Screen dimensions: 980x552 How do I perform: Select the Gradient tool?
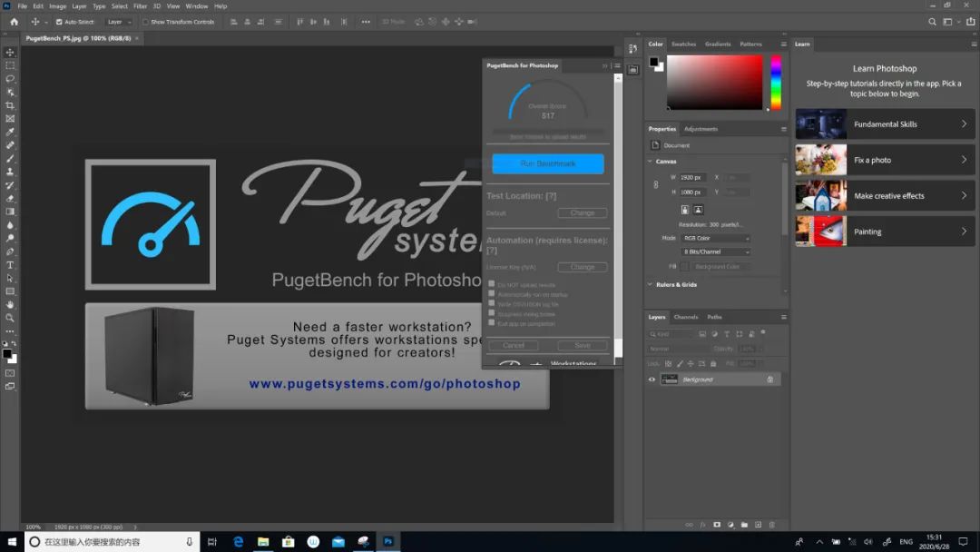point(10,212)
